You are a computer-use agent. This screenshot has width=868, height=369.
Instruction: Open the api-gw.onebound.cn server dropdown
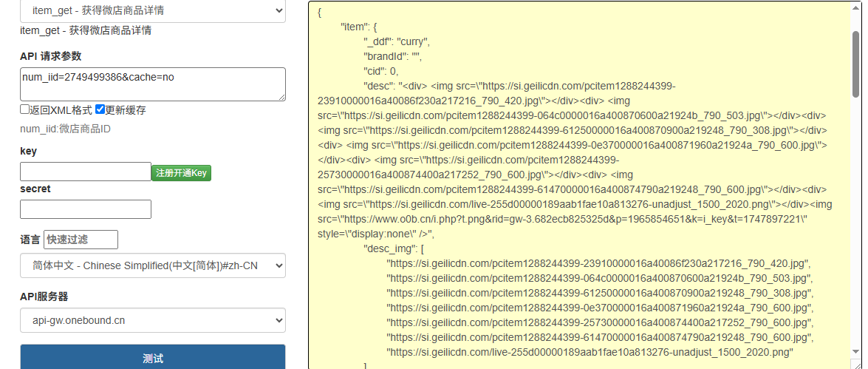pyautogui.click(x=153, y=320)
